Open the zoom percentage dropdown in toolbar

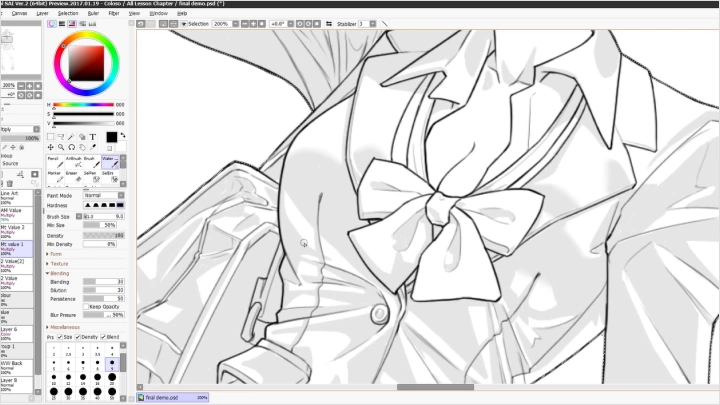(236, 23)
